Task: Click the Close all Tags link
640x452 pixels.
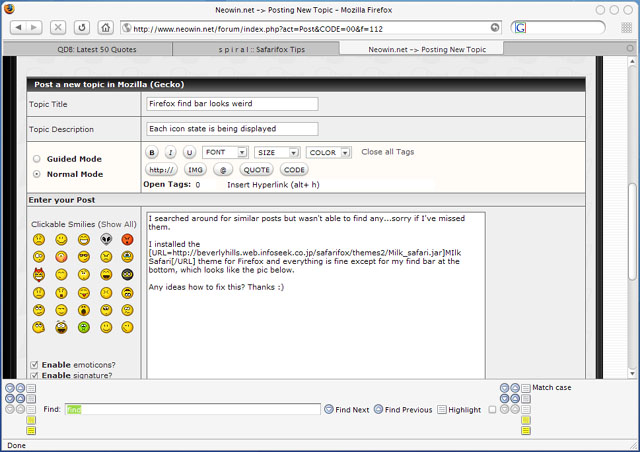Action: point(387,152)
